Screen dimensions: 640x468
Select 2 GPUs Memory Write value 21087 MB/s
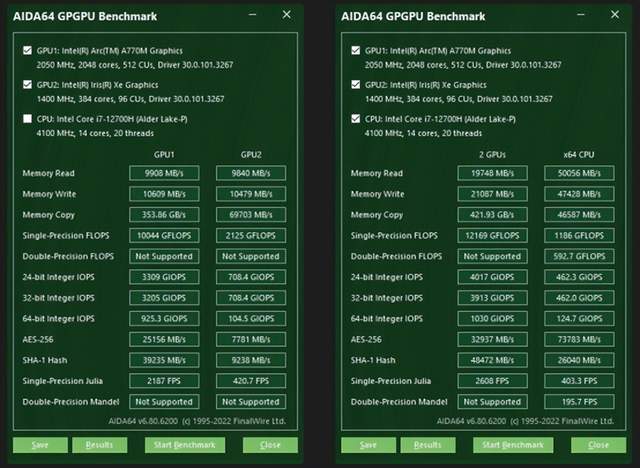(x=492, y=194)
